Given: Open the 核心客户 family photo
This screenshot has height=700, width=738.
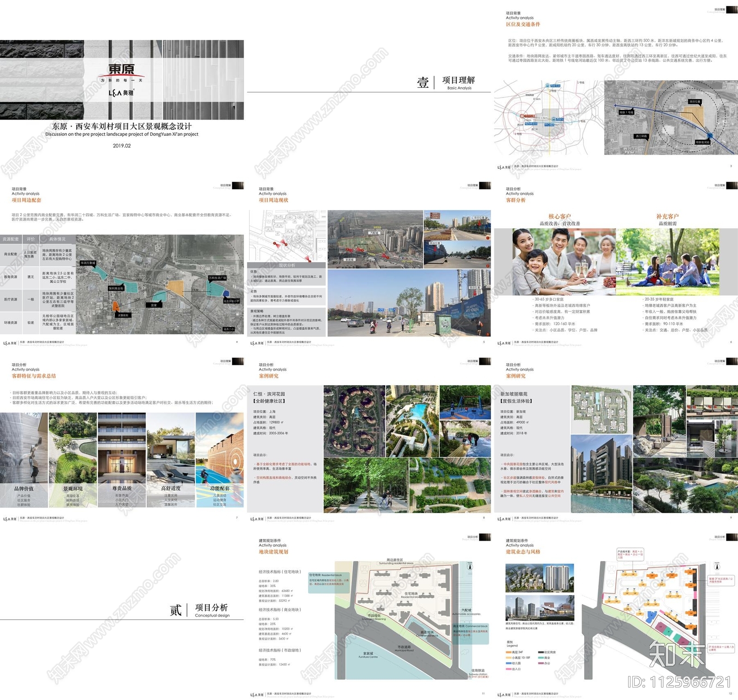Looking at the screenshot, I should [x=564, y=262].
